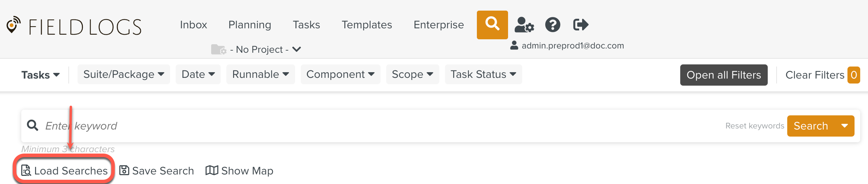Click the FieldLogs logo icon
Image resolution: width=868 pixels, height=184 pixels.
tap(13, 25)
